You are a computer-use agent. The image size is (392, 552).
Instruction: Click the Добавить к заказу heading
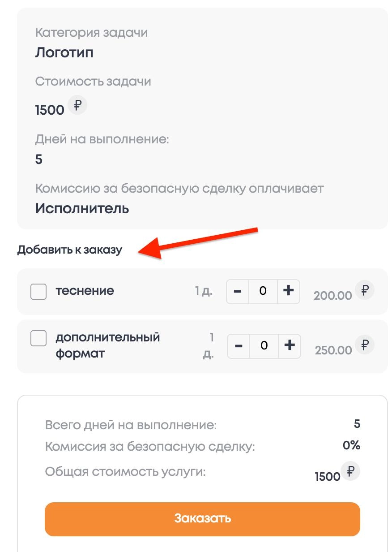[69, 250]
